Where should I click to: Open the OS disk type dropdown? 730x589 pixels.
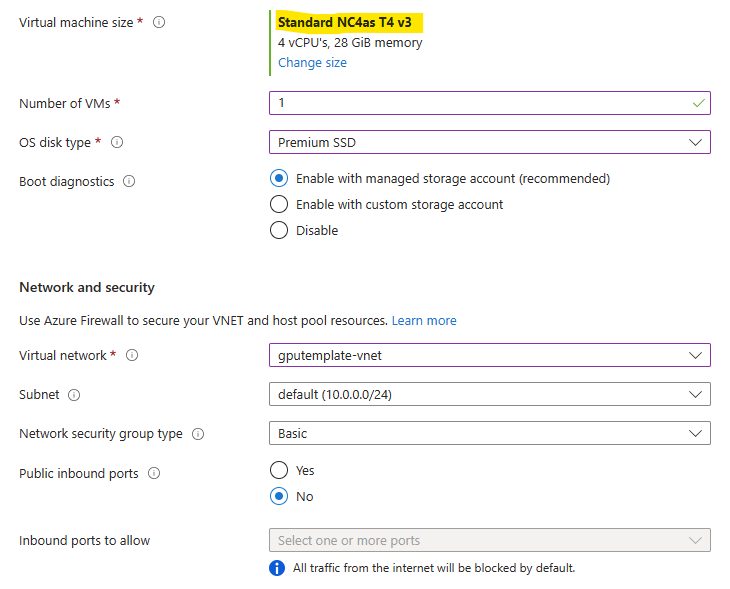[x=490, y=142]
